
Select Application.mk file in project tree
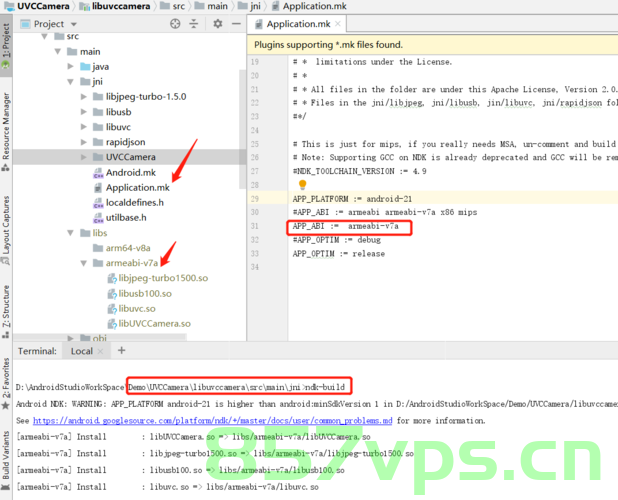[x=138, y=188]
